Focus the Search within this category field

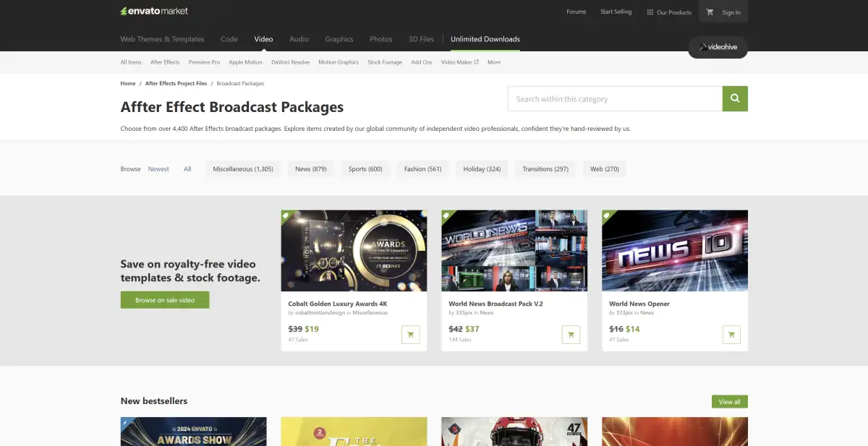(615, 99)
